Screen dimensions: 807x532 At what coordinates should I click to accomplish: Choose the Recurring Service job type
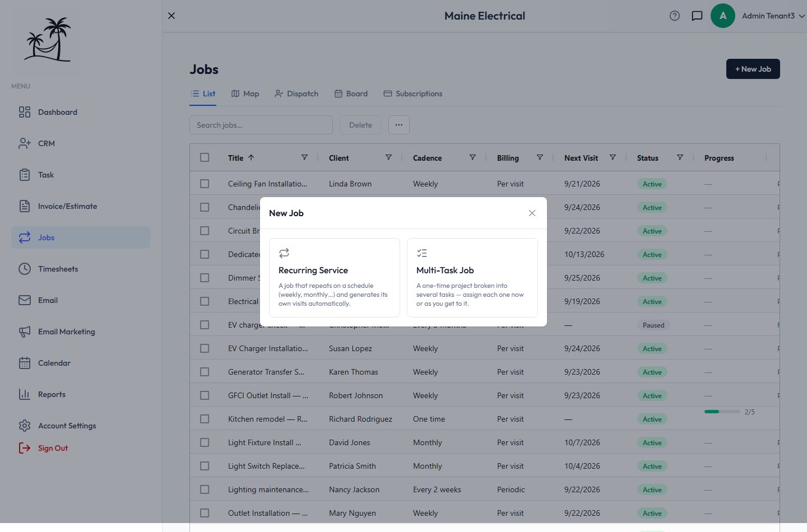[335, 278]
